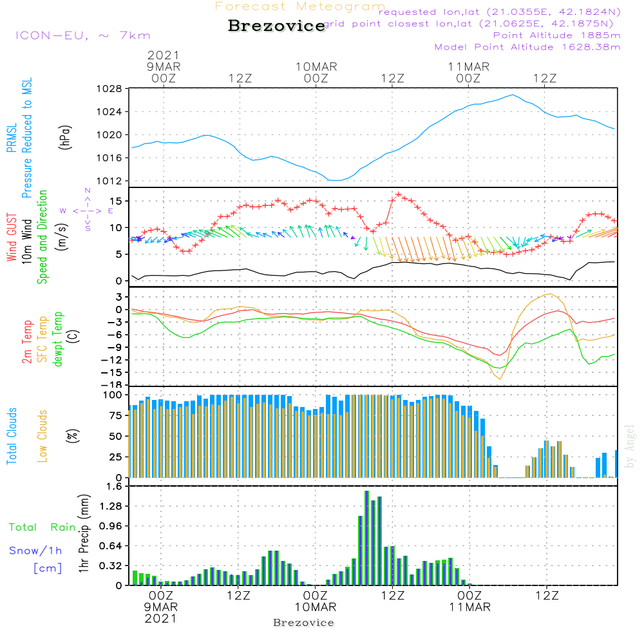Click the 'requested lon,lat (21.0355E, 42.1824N)' text
This screenshot has height=644, width=644.
(500, 12)
